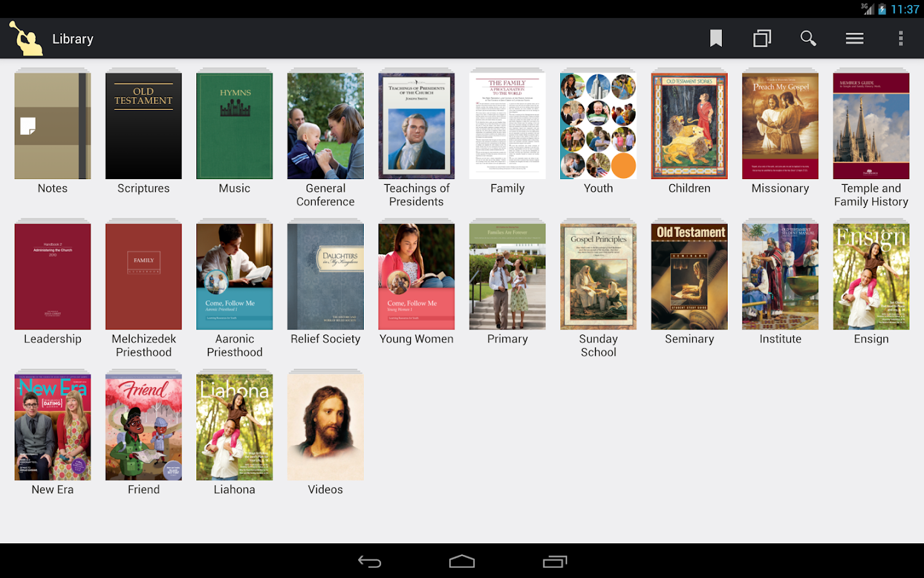The height and width of the screenshot is (578, 924).
Task: Open the Scriptures Old Testament cover
Action: pos(144,126)
